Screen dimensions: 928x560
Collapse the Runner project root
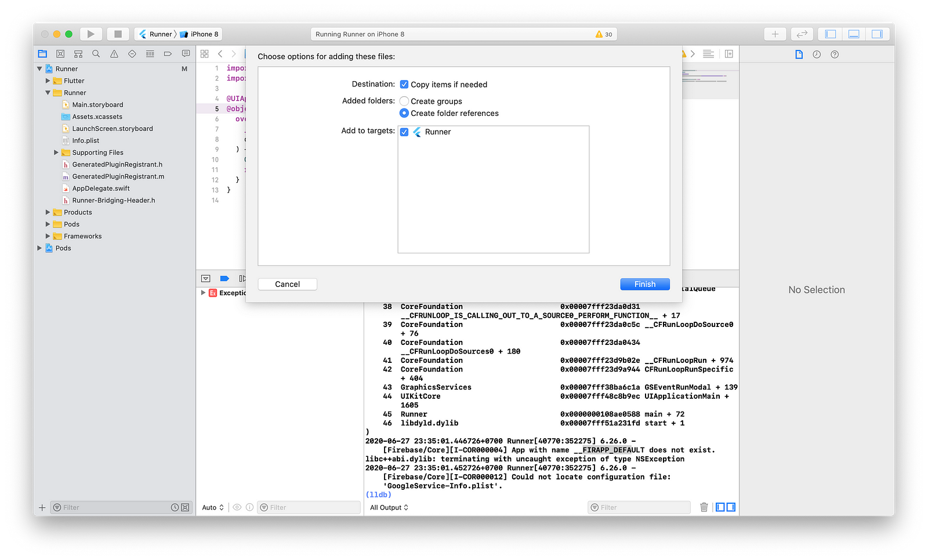pyautogui.click(x=39, y=69)
